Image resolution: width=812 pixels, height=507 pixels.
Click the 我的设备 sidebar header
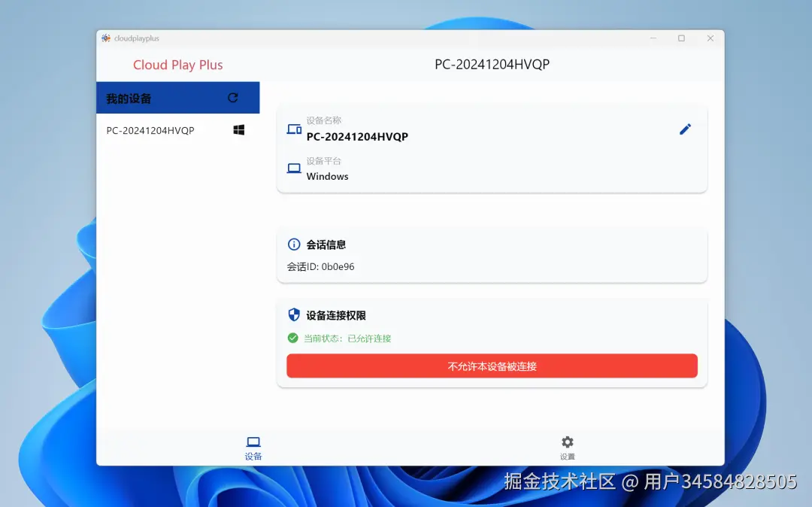click(177, 98)
